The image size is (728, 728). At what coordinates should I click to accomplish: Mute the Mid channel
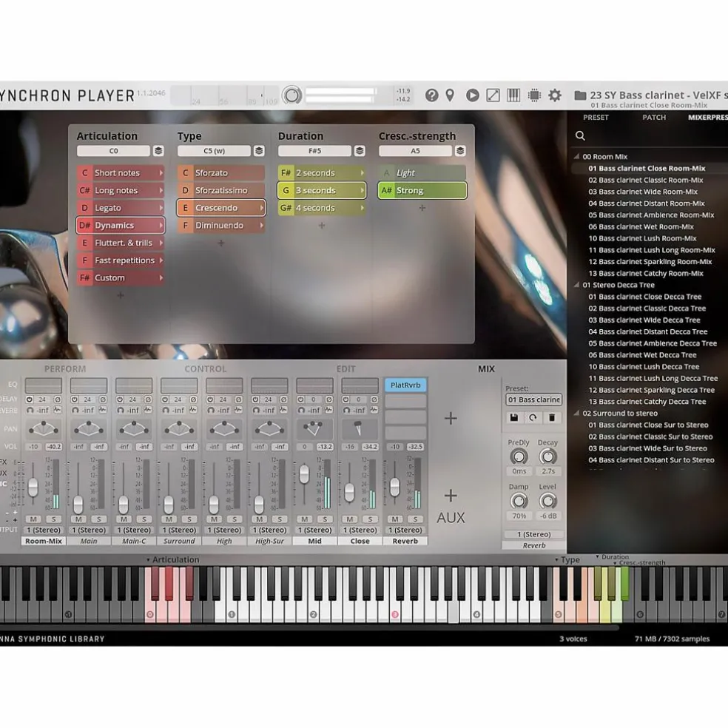(304, 519)
